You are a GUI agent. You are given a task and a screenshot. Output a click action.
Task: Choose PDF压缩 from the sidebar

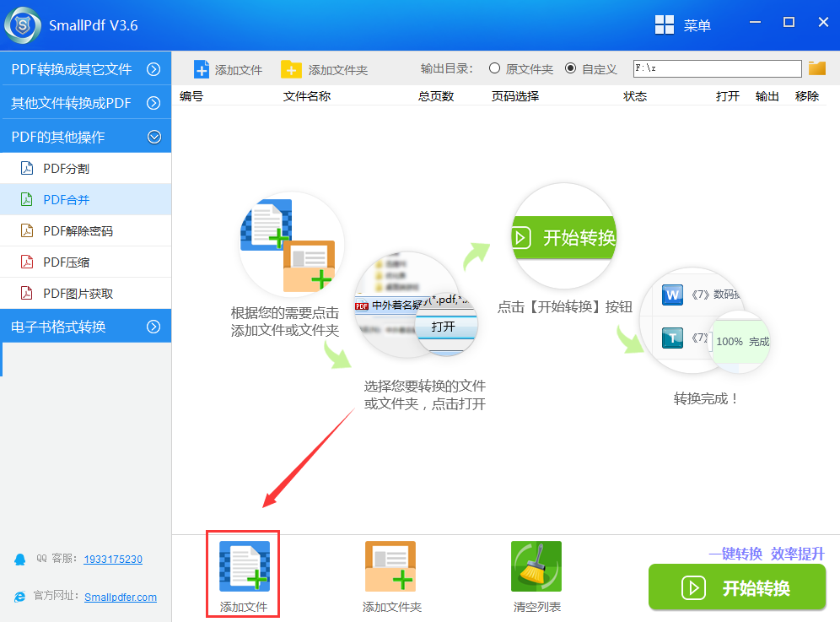[86, 262]
